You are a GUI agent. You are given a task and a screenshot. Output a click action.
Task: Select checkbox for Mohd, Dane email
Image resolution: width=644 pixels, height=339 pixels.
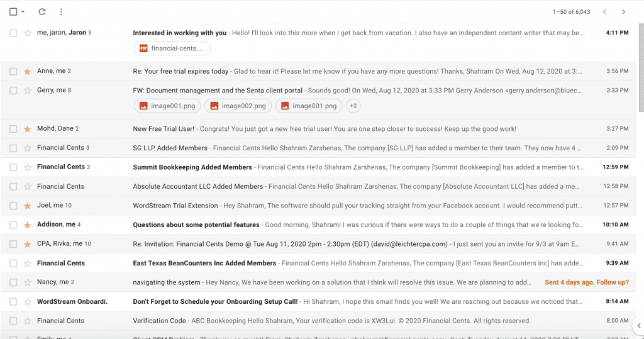[x=13, y=129]
